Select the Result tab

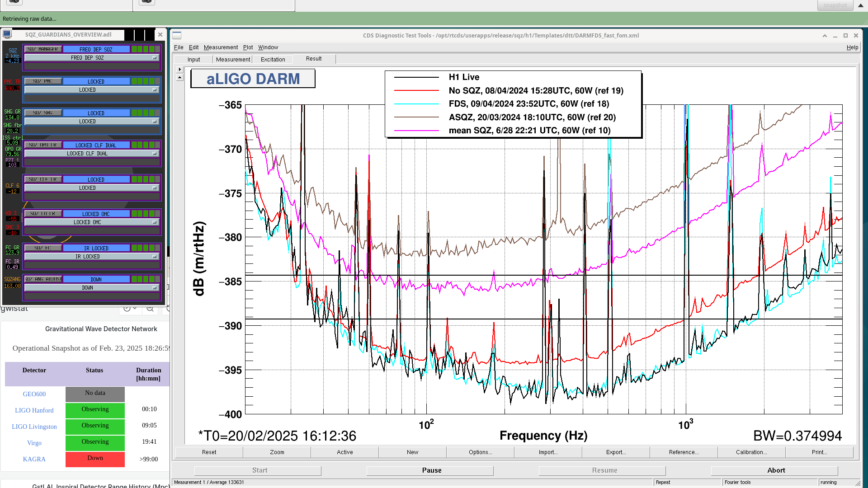pyautogui.click(x=314, y=59)
